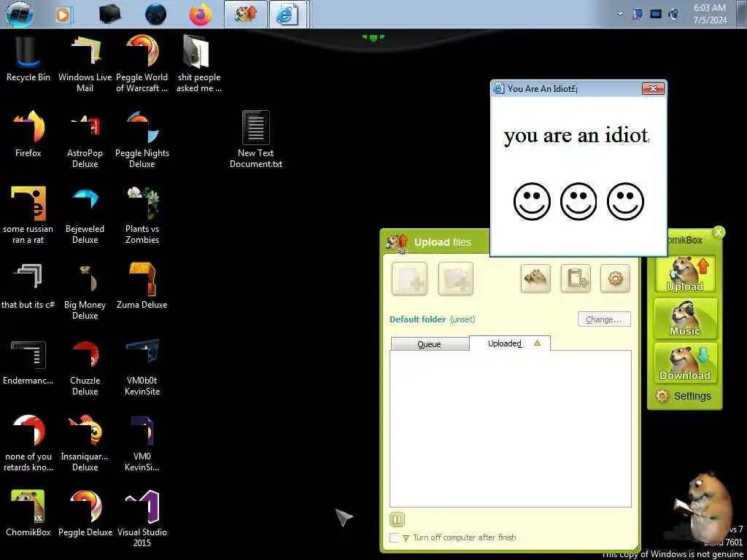The image size is (747, 560).
Task: Select Big Money Deluxe desktop icon
Action: 85,290
